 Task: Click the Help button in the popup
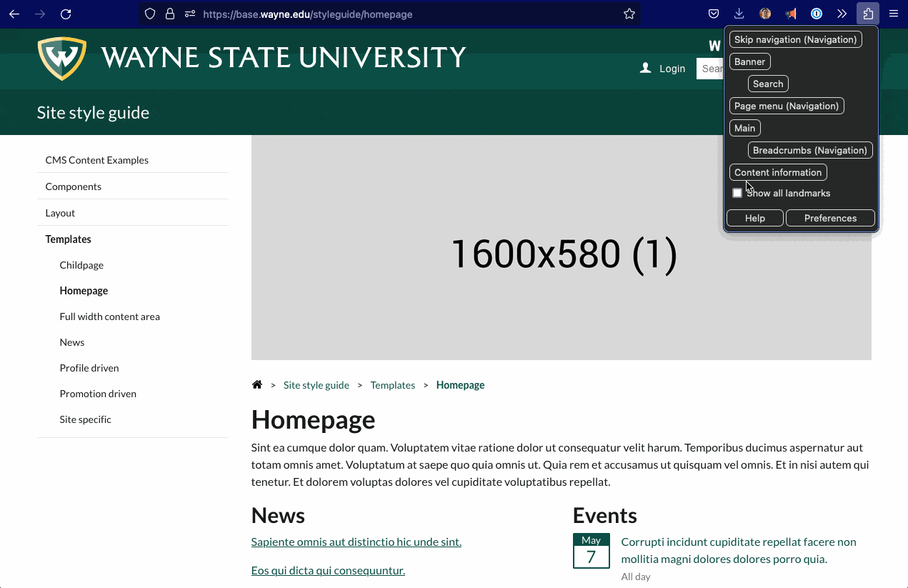coord(754,218)
